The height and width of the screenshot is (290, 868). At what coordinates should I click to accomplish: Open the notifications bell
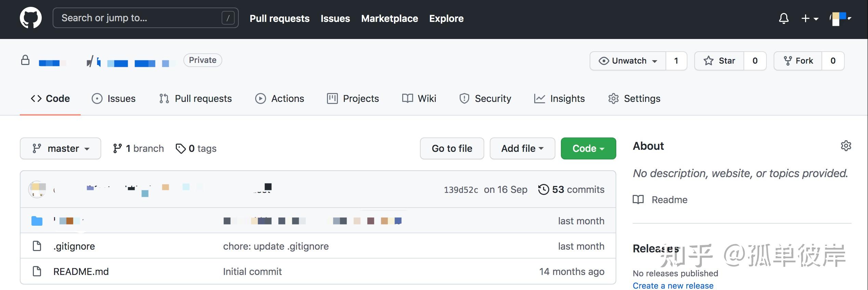coord(784,18)
